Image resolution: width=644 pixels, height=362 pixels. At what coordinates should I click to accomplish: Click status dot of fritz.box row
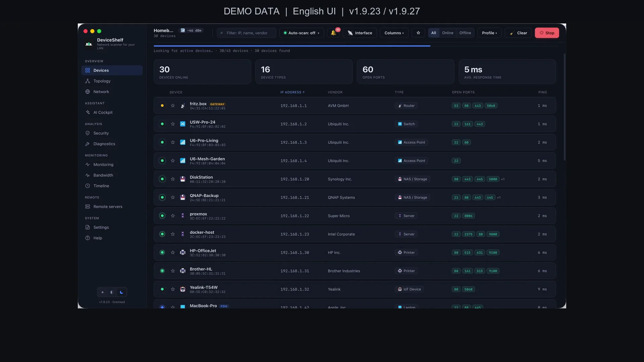(162, 106)
